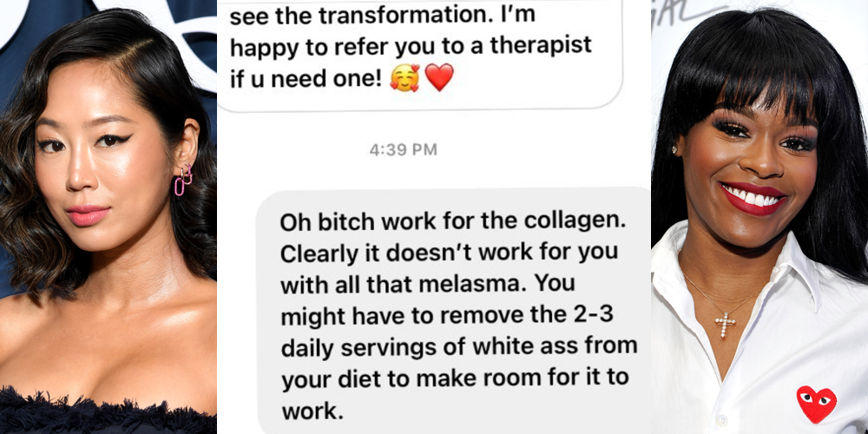Tap the white bubble mentioning a therapist
This screenshot has width=868, height=434.
click(419, 54)
